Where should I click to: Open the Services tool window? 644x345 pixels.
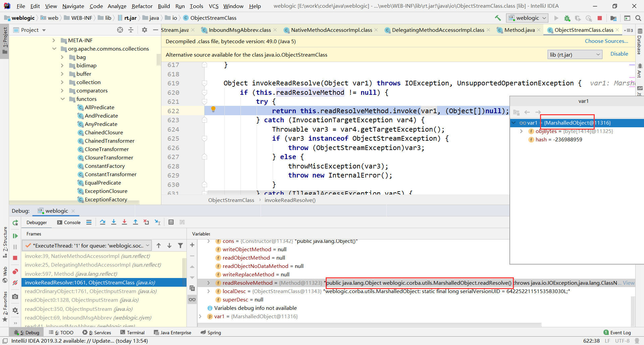coord(97,332)
